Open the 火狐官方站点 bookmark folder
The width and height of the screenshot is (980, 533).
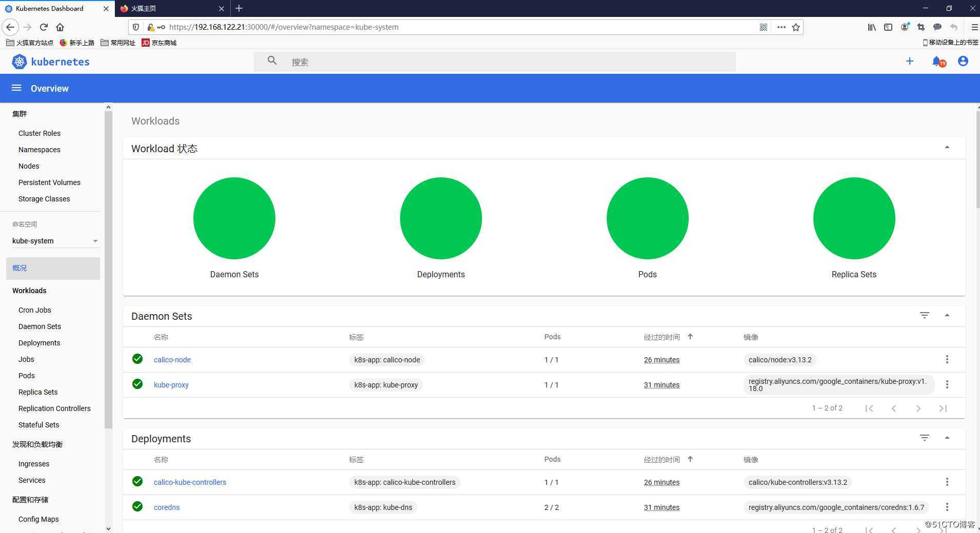point(30,43)
